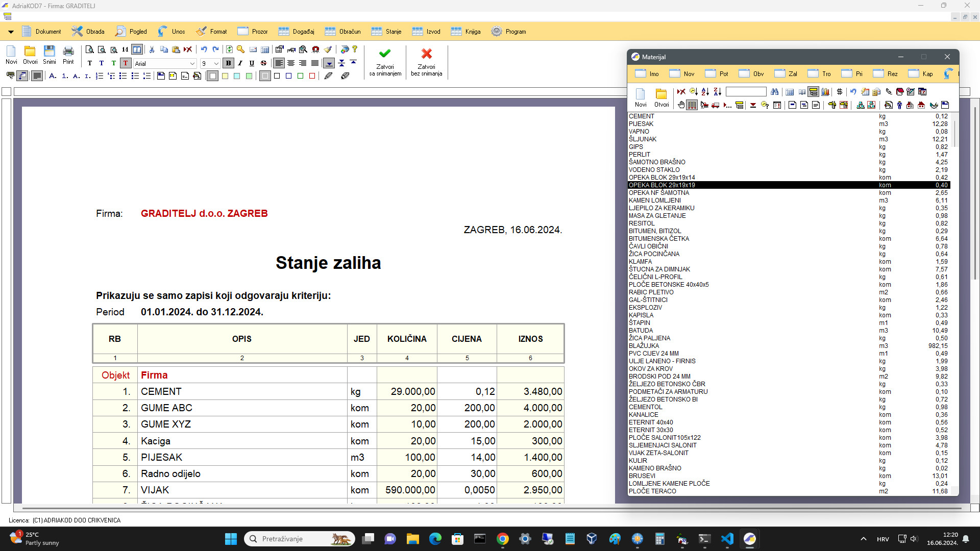Click the bar chart icon in Materijal
This screenshot has width=980, height=551.
pos(825,92)
